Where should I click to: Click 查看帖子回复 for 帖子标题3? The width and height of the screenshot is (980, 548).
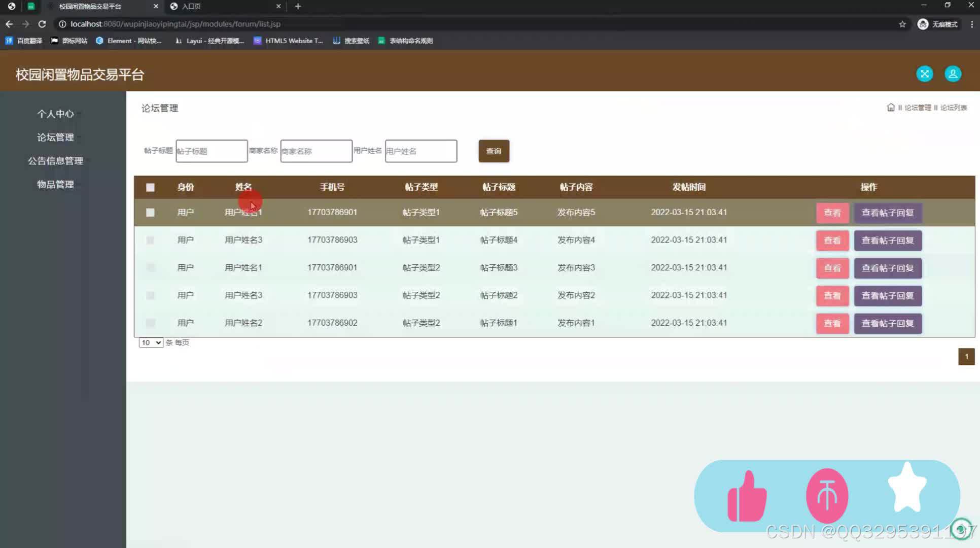click(888, 268)
